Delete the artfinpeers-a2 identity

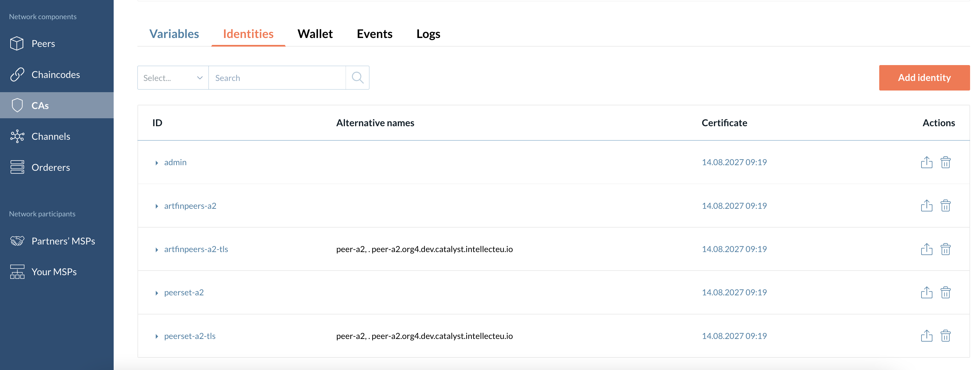945,206
